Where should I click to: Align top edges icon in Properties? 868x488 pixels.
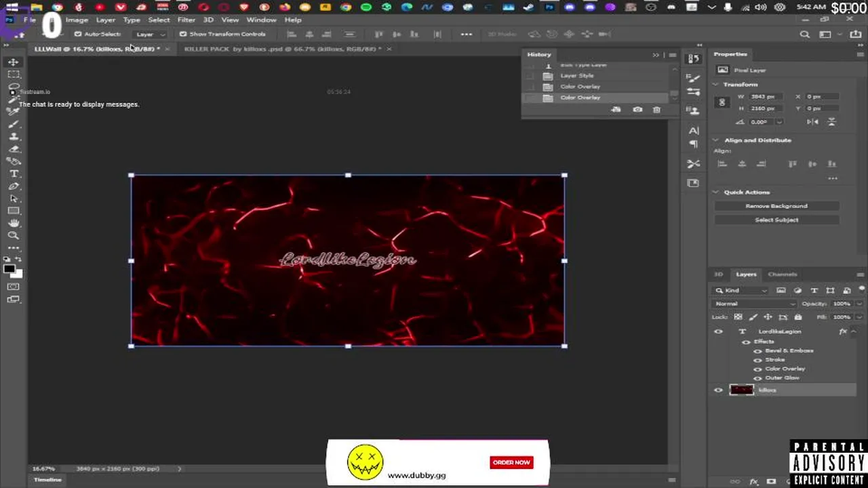[x=792, y=164]
